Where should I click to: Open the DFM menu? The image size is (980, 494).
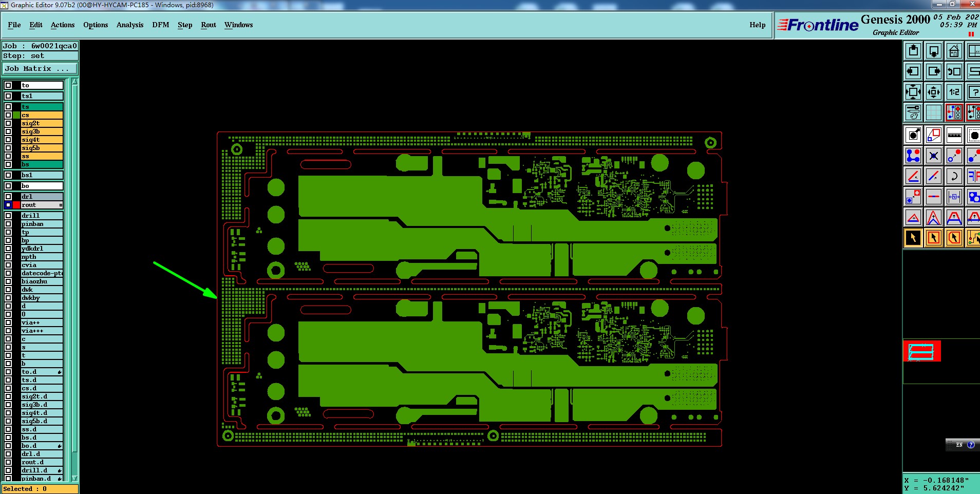tap(161, 25)
